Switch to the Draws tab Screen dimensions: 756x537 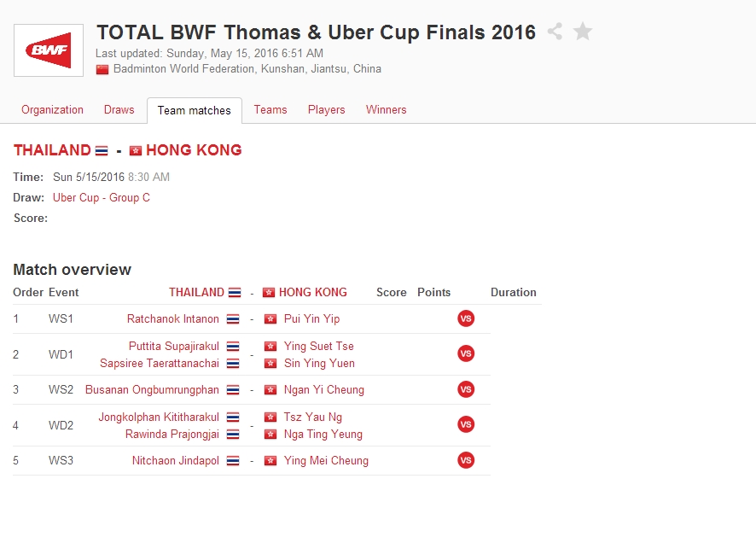click(119, 109)
